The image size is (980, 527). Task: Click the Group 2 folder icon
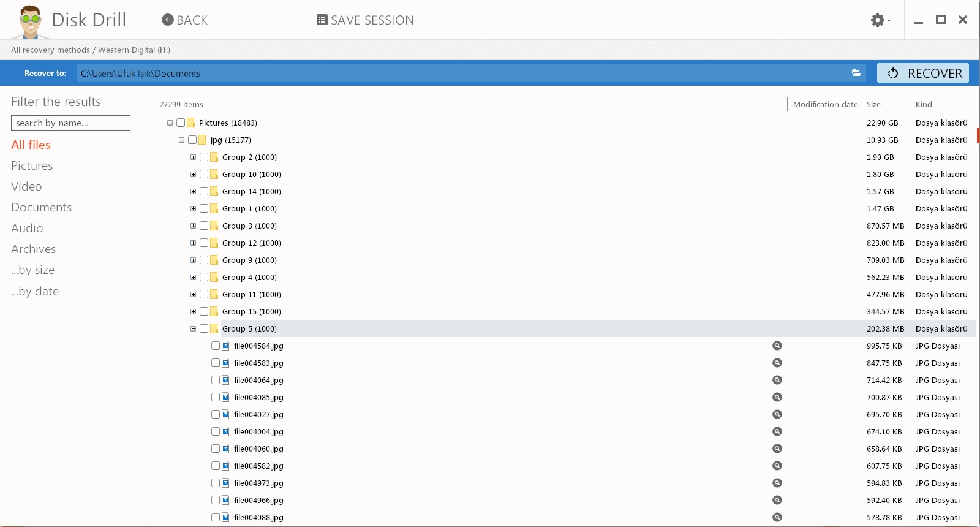tap(214, 157)
